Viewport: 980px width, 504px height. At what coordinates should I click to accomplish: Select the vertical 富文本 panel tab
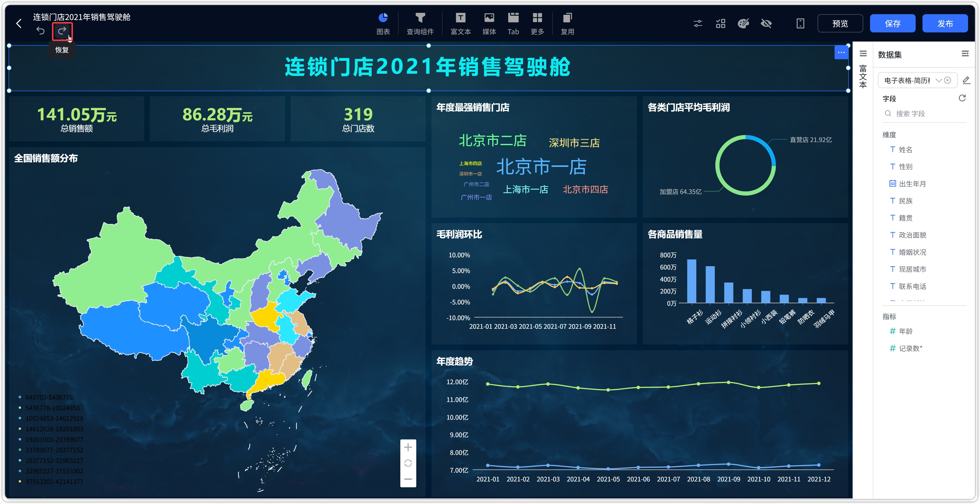pos(863,76)
